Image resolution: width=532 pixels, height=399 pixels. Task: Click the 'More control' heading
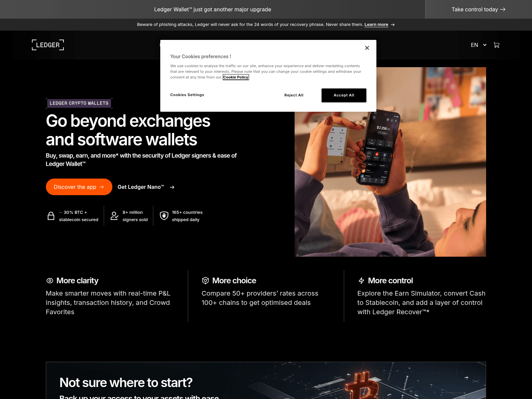pos(390,281)
